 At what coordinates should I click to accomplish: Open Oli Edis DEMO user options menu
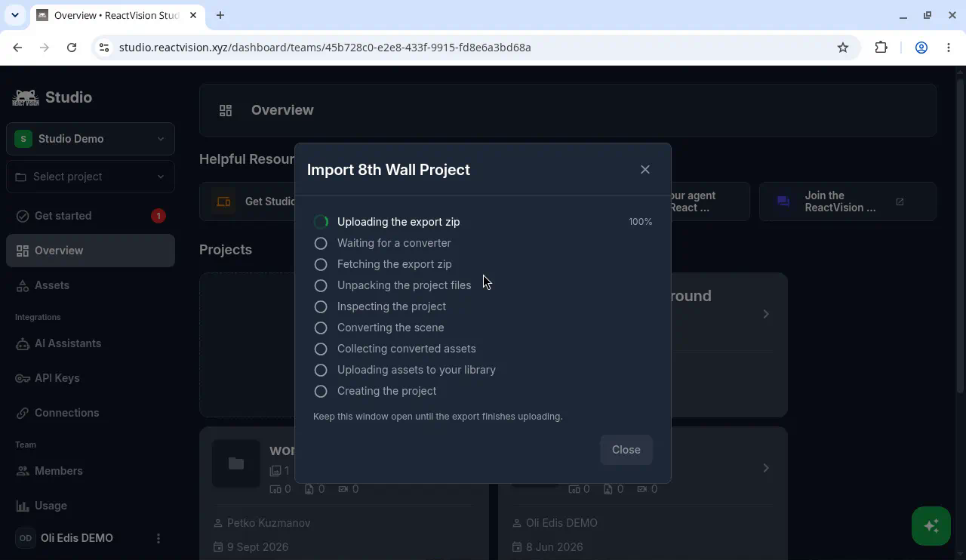click(x=158, y=538)
